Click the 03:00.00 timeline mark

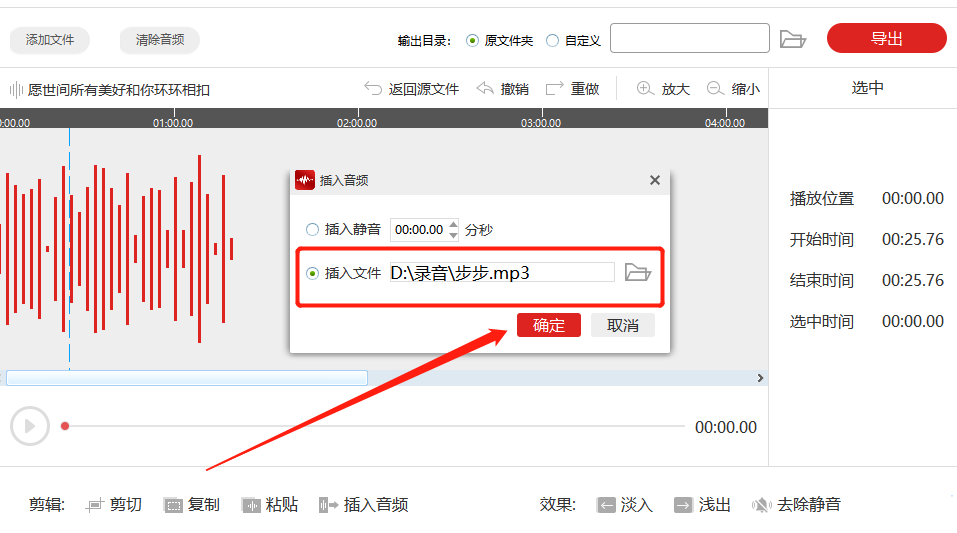[541, 123]
